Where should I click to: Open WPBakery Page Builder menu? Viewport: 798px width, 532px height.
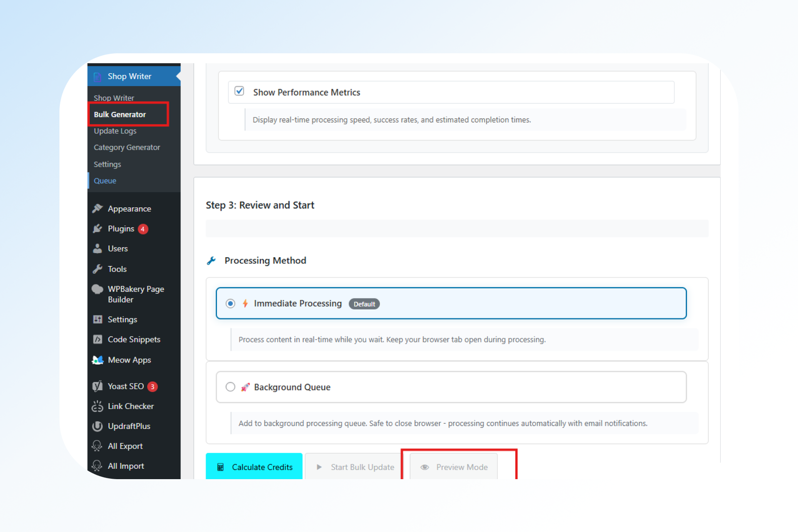coord(135,294)
